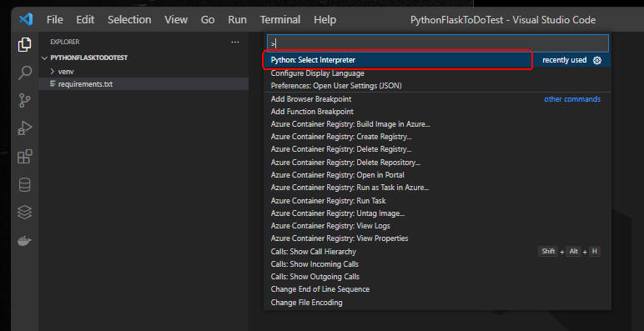Choose Azure Container Registry: Run Task
The height and width of the screenshot is (331, 644).
click(x=437, y=200)
